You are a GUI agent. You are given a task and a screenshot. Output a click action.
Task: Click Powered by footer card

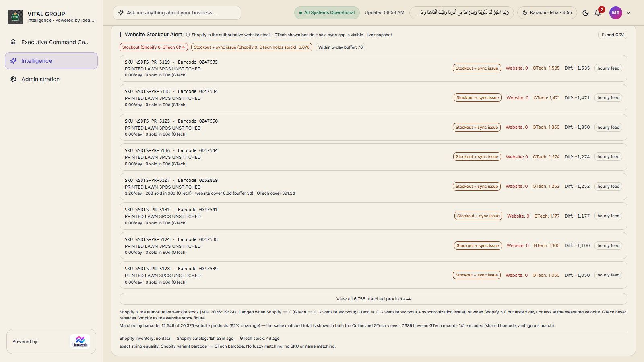[x=51, y=341]
